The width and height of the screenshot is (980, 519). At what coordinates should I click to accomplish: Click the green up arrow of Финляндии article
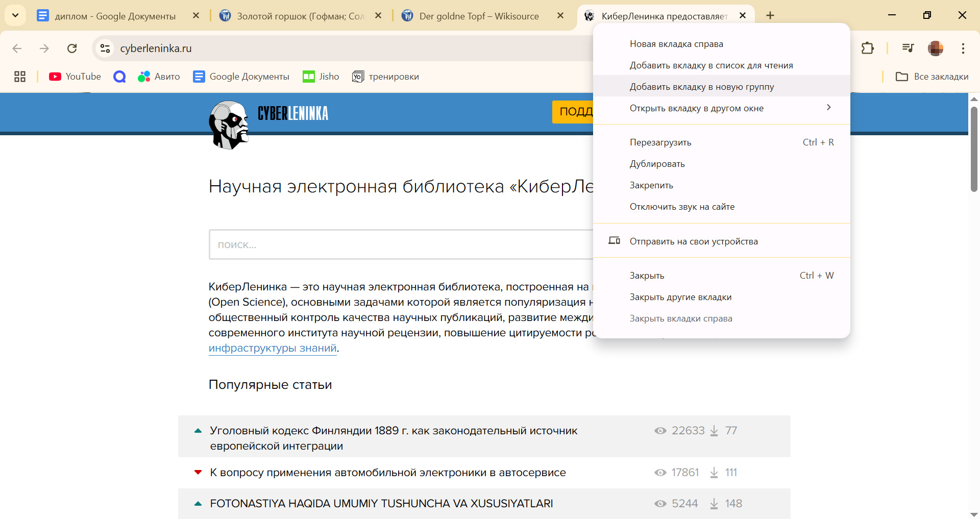tap(198, 431)
